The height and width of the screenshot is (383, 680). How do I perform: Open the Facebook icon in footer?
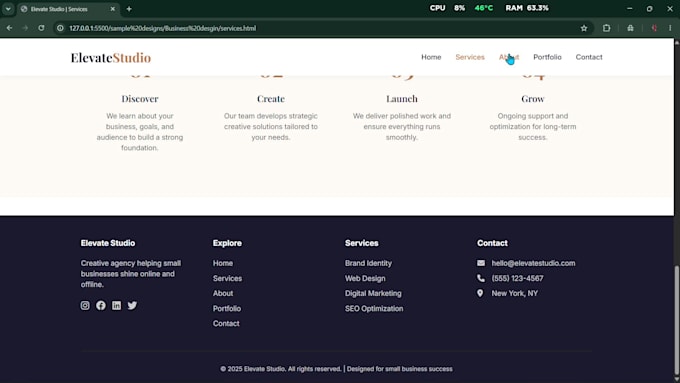coord(101,305)
